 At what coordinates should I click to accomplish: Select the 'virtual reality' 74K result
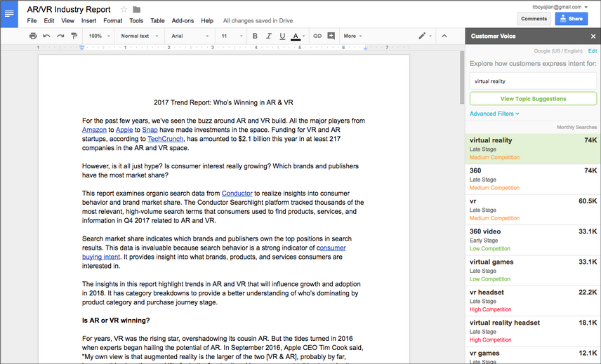tap(533, 149)
